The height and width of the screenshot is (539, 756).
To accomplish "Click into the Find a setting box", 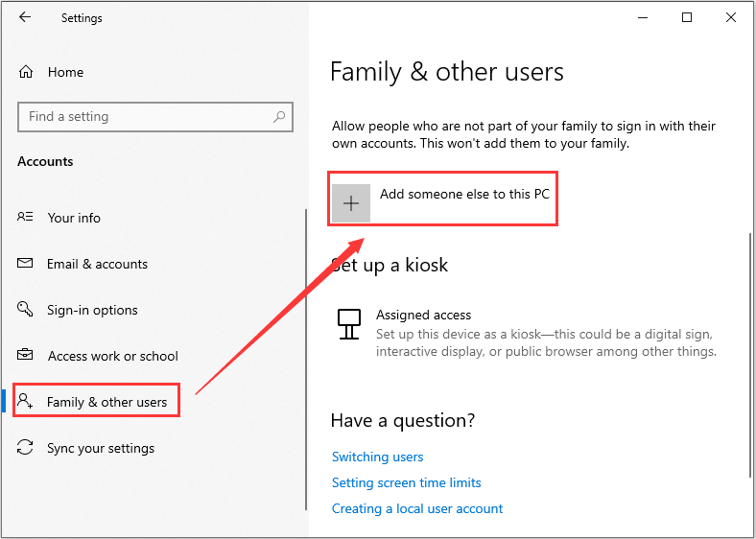I will [144, 117].
